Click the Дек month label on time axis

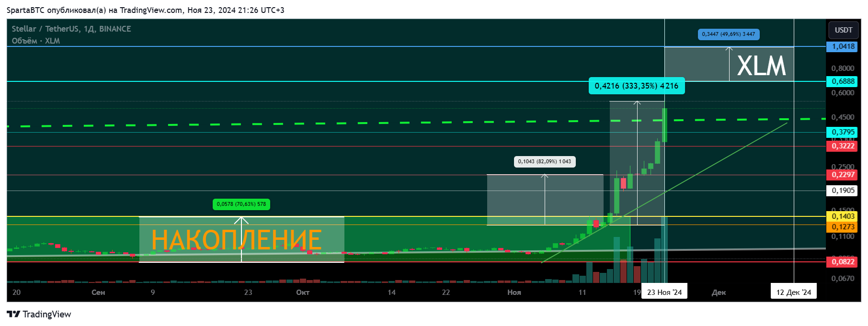click(719, 292)
